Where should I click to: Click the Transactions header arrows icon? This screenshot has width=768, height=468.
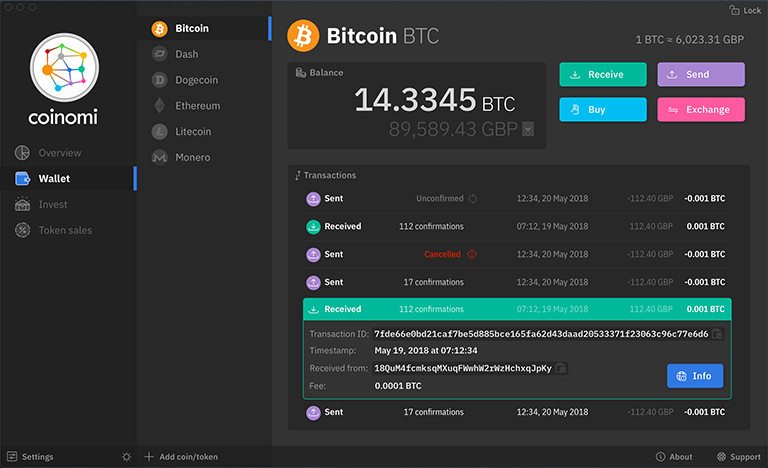pyautogui.click(x=297, y=175)
